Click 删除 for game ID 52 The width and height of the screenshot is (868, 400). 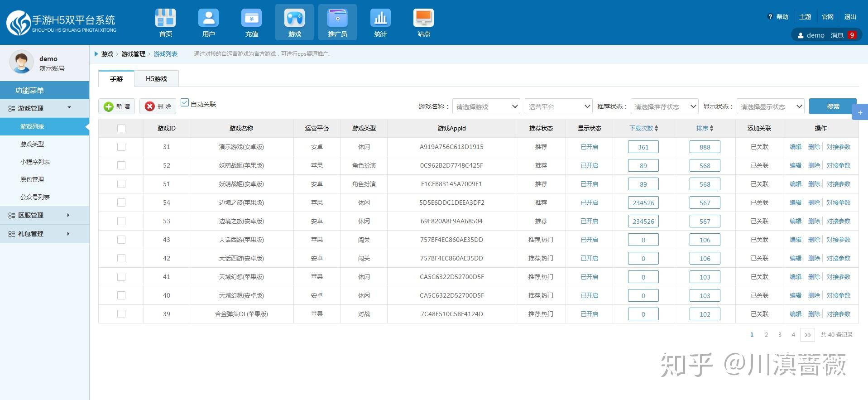[814, 165]
